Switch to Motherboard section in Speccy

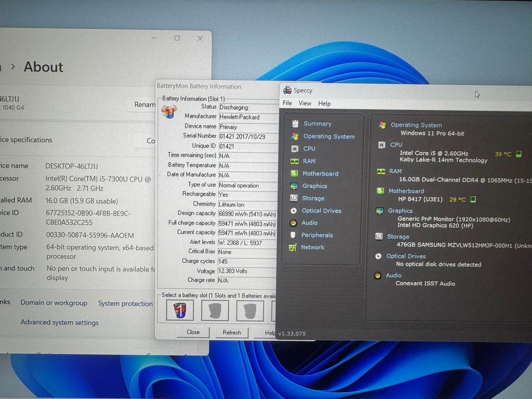click(321, 174)
